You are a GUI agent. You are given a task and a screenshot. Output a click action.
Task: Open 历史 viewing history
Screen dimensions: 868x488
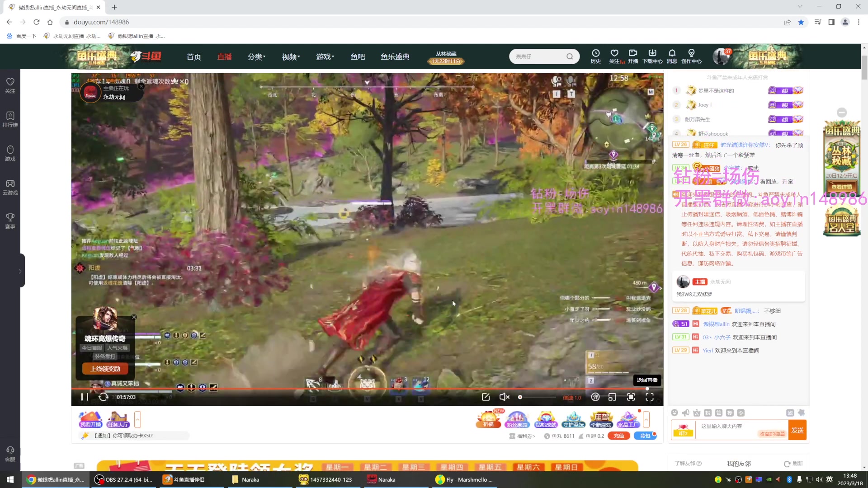(595, 56)
